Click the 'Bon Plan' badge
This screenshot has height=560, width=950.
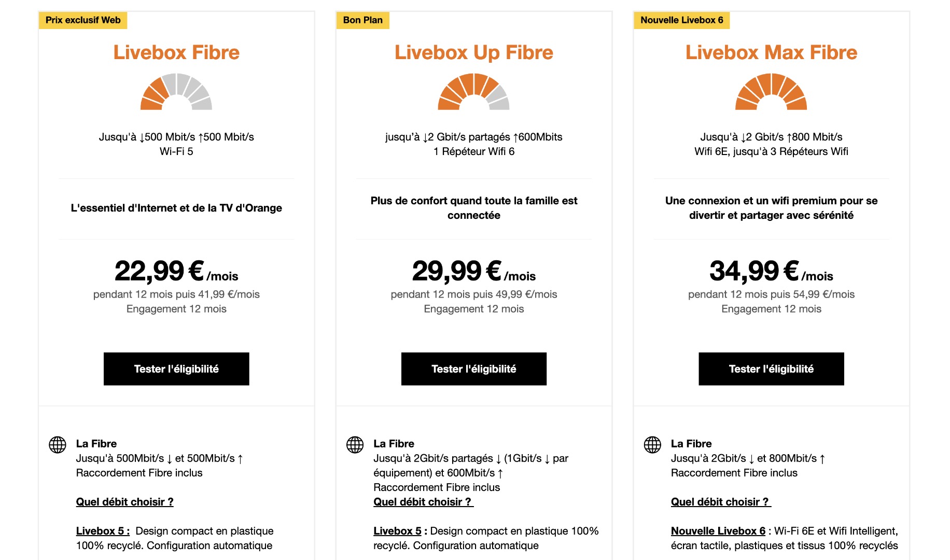pos(363,20)
